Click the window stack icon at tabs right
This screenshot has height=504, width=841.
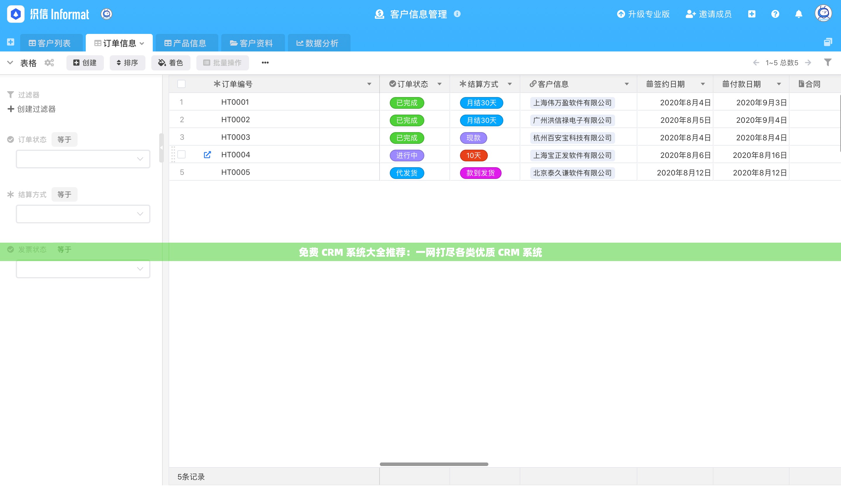[828, 42]
